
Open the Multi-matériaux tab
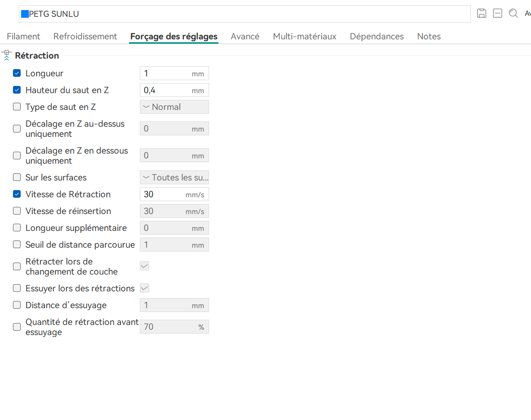pyautogui.click(x=305, y=36)
